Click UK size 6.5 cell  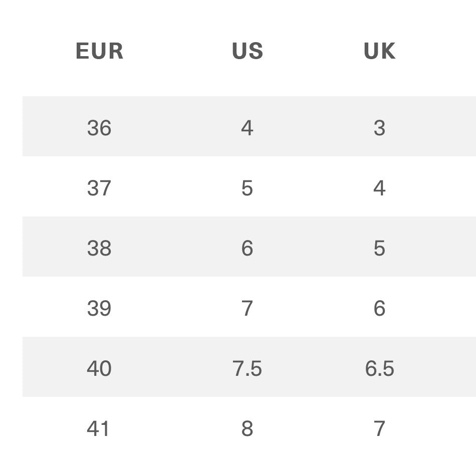click(379, 368)
